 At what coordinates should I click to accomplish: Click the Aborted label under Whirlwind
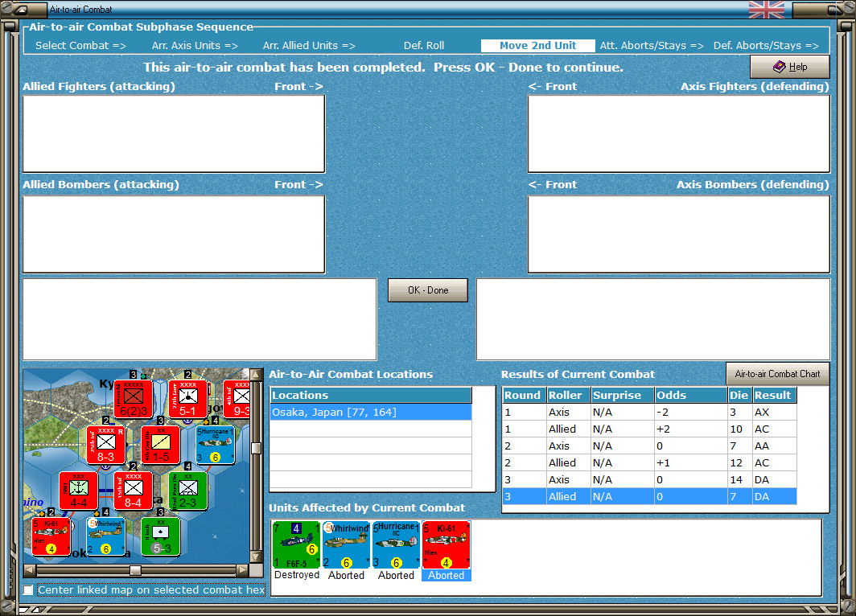tap(346, 575)
